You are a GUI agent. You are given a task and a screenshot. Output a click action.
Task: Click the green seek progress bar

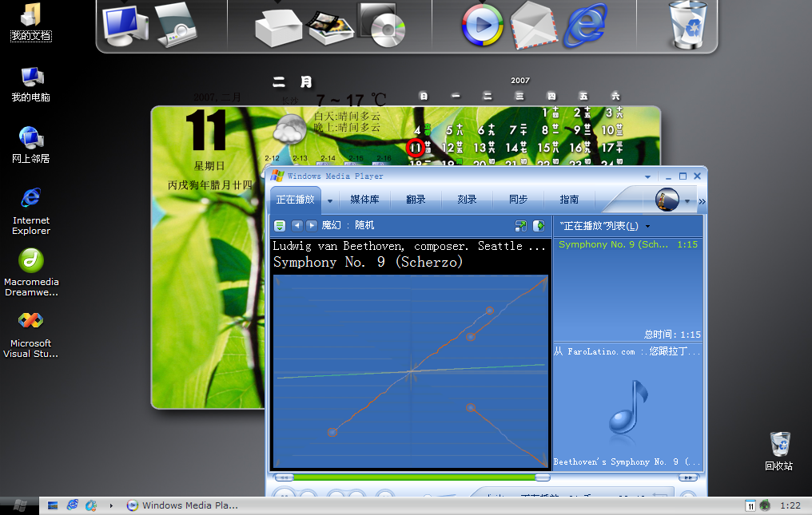(414, 477)
